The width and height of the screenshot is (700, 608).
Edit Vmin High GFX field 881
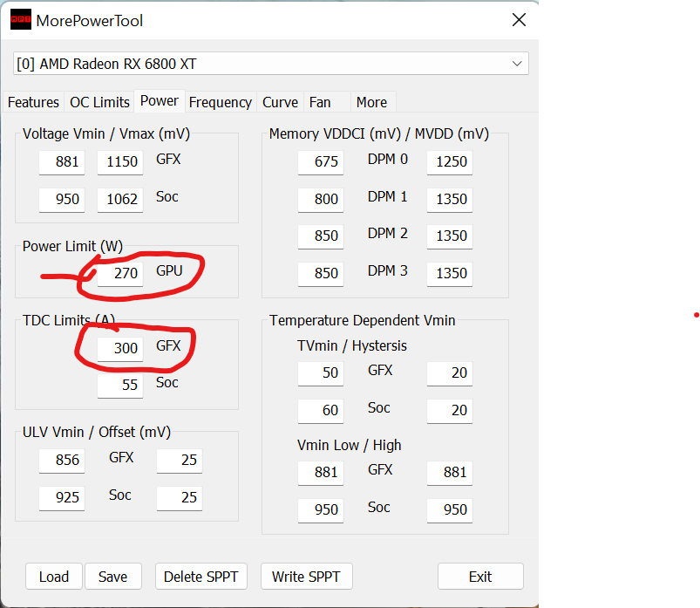[450, 473]
